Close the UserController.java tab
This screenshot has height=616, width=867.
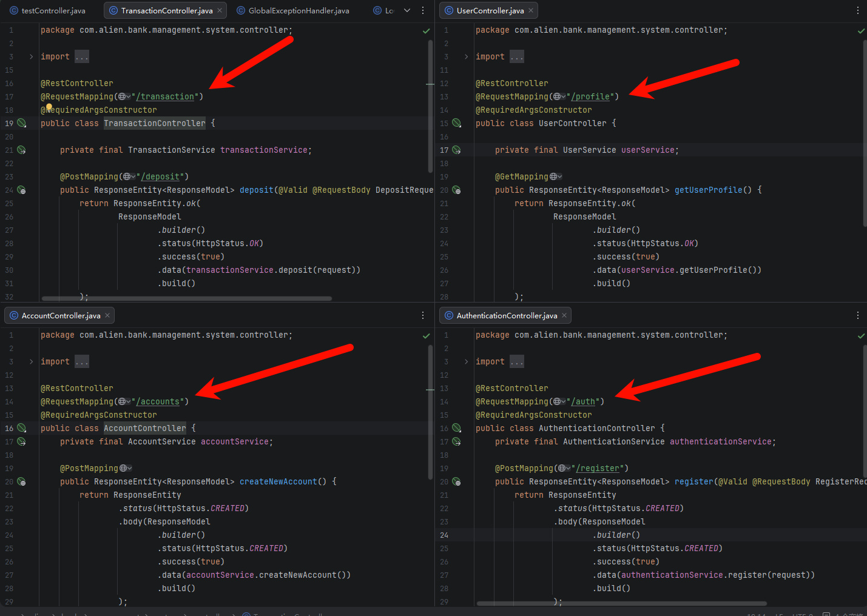point(531,10)
